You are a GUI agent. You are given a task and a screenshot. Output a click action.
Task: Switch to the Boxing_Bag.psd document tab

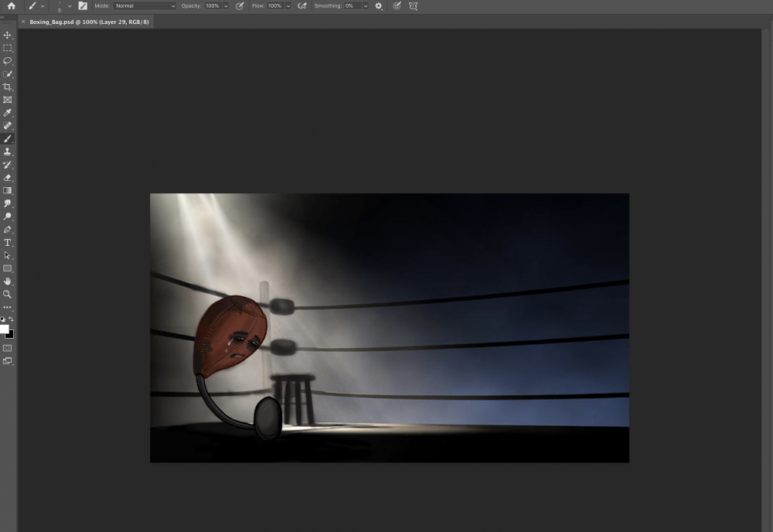[x=90, y=22]
